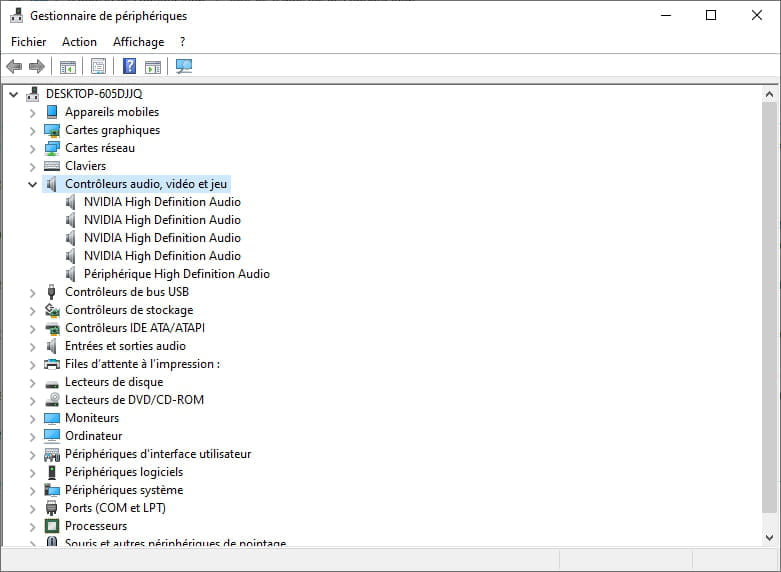Click the blue Help question mark icon

[x=129, y=67]
